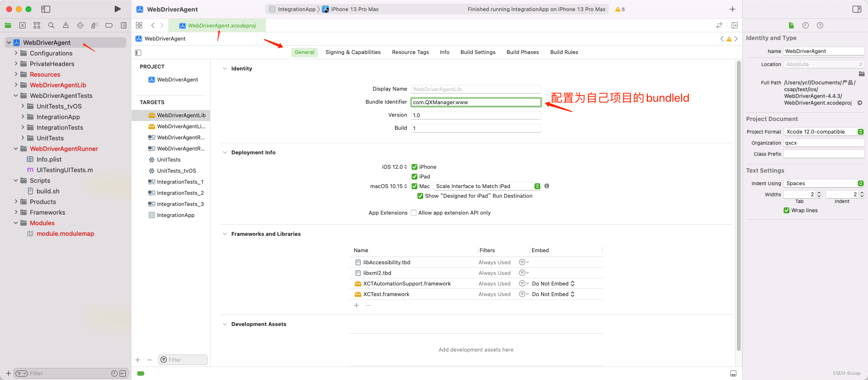Open the iOS 12.0 deployment target dropdown
The image size is (868, 380).
pyautogui.click(x=394, y=167)
